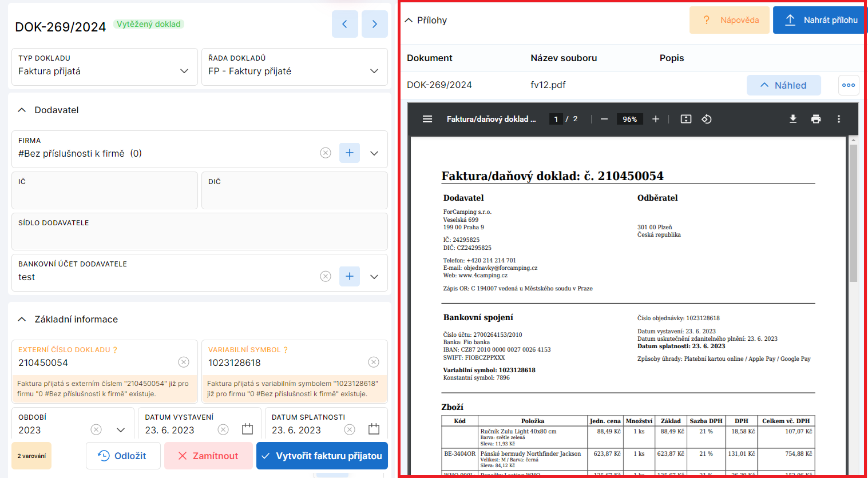This screenshot has height=478, width=868.
Task: Expand the bank account dropdown list
Action: point(374,277)
